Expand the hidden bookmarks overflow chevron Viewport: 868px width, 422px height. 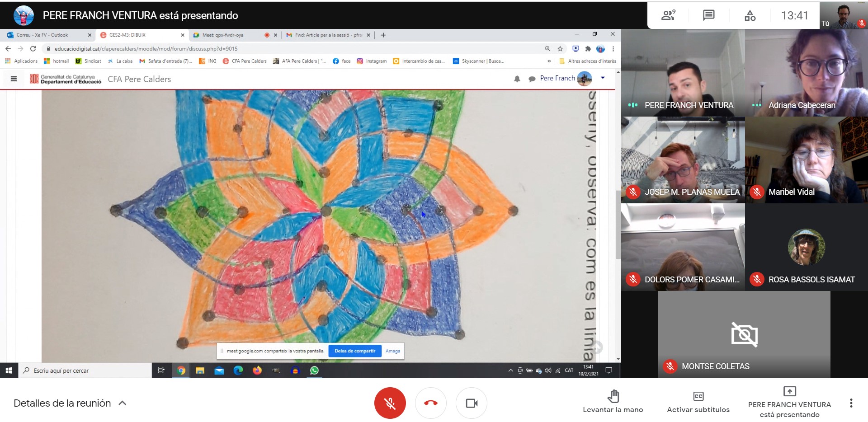point(549,61)
